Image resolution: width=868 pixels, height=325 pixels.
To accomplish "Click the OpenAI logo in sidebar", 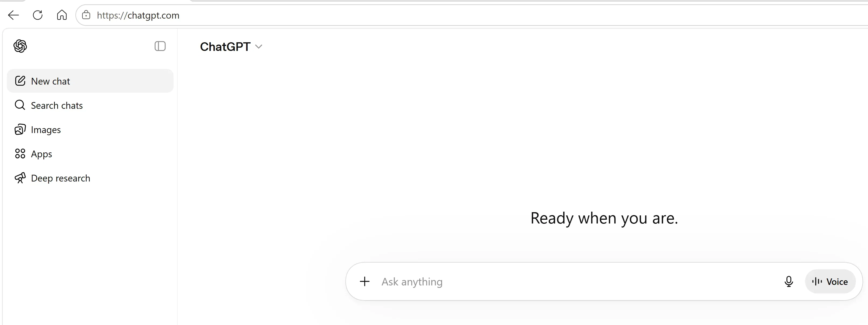I will [20, 46].
